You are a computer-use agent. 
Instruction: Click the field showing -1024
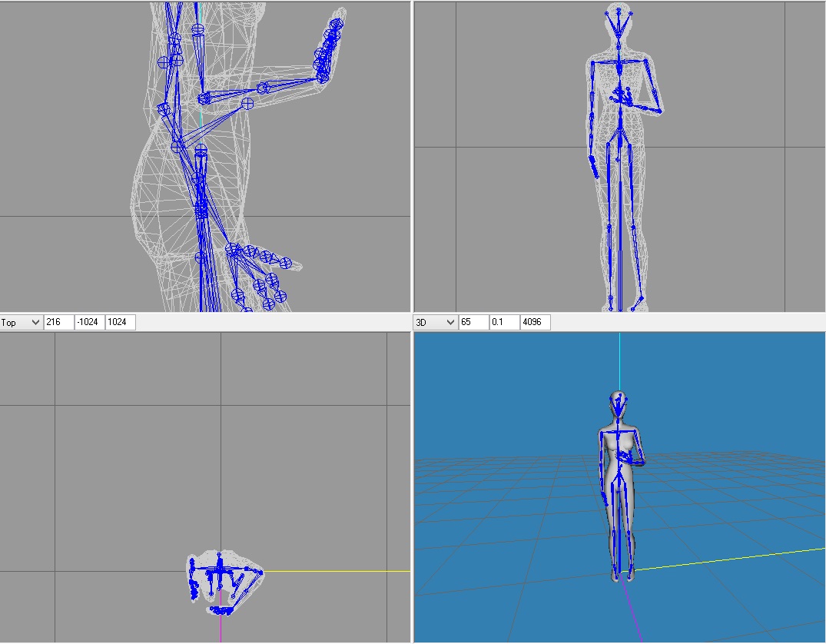tap(89, 323)
